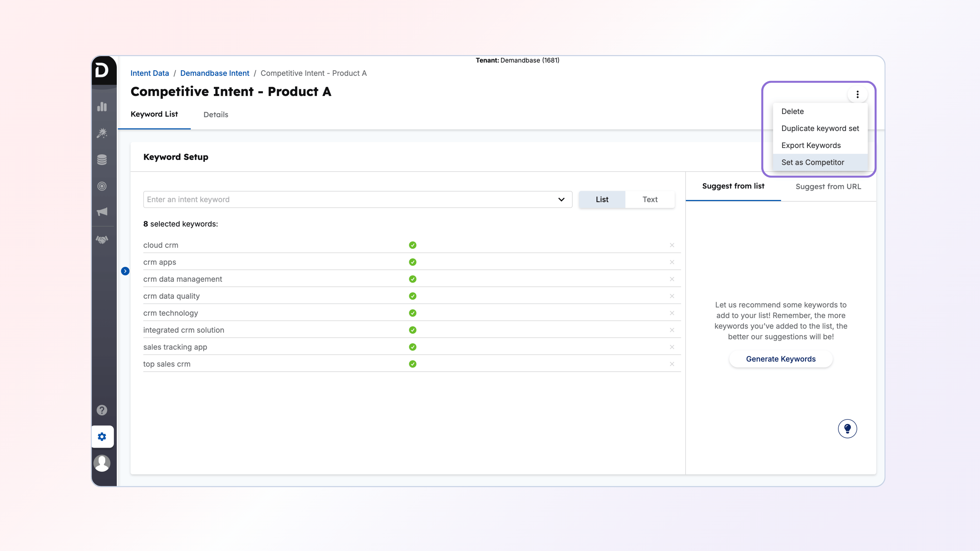Expand the intent keyword dropdown arrow
This screenshot has height=551, width=980.
pyautogui.click(x=561, y=199)
